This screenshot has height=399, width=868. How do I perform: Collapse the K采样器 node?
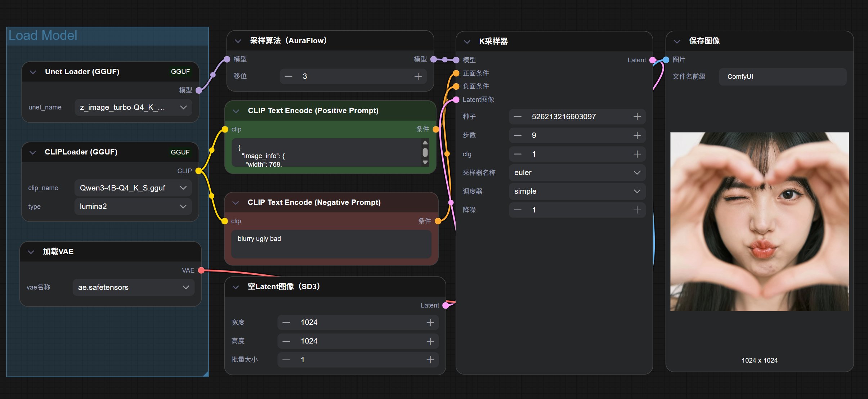(467, 42)
